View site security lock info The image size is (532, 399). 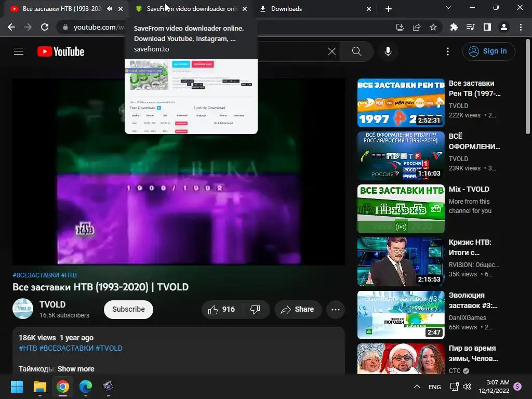(x=65, y=27)
